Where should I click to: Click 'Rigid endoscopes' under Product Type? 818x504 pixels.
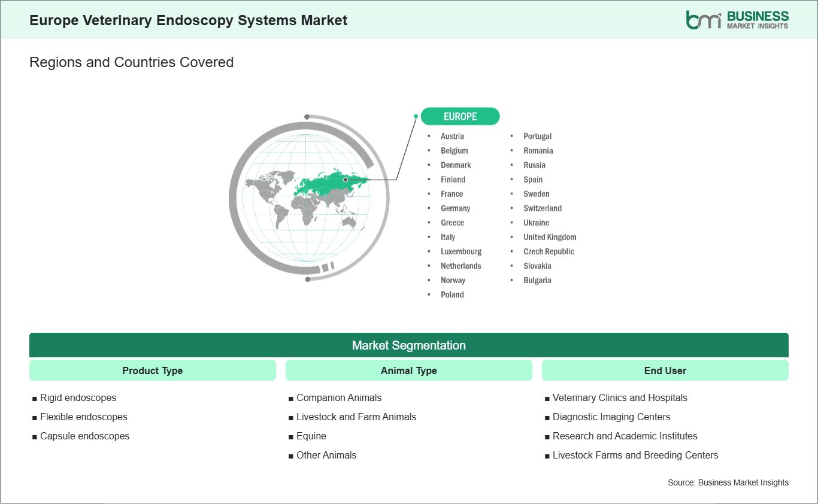click(x=78, y=397)
